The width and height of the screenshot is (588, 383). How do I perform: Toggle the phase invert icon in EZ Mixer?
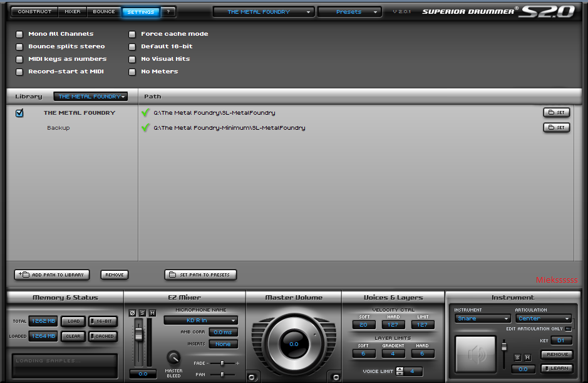[132, 313]
